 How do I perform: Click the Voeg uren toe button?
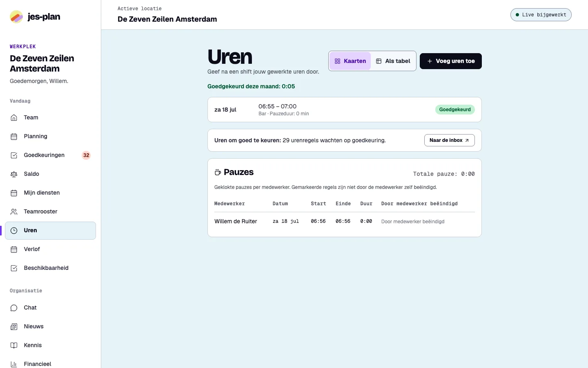click(x=451, y=61)
